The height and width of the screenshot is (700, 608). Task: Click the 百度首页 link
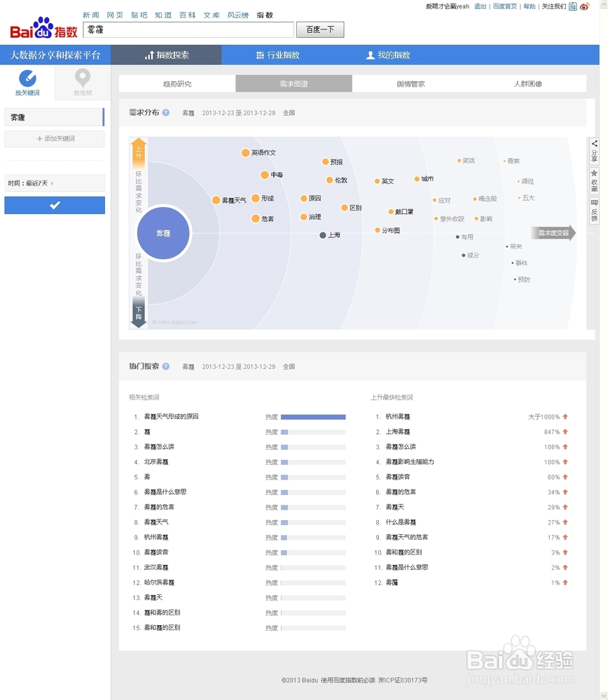click(x=505, y=6)
